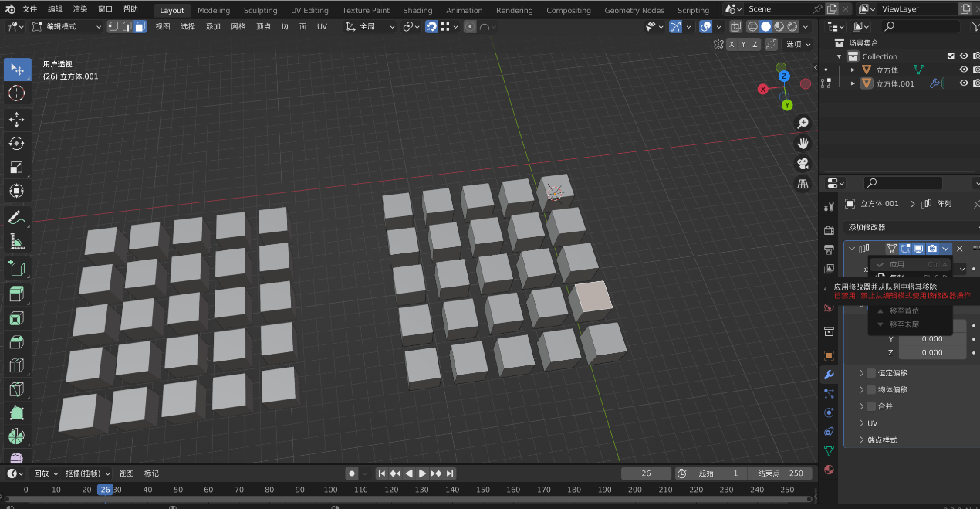Select the Measure ruler tool
The height and width of the screenshot is (509, 980).
pos(16,243)
